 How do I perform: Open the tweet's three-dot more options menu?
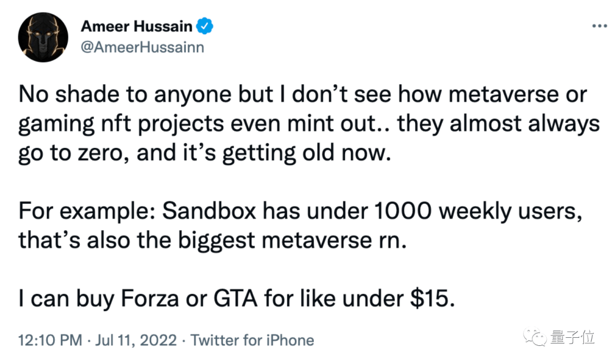(598, 26)
